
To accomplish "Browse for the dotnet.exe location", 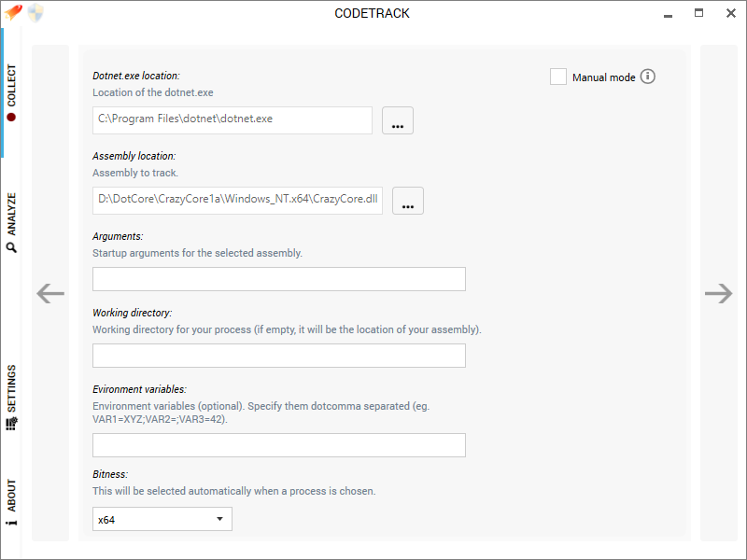I will point(398,120).
